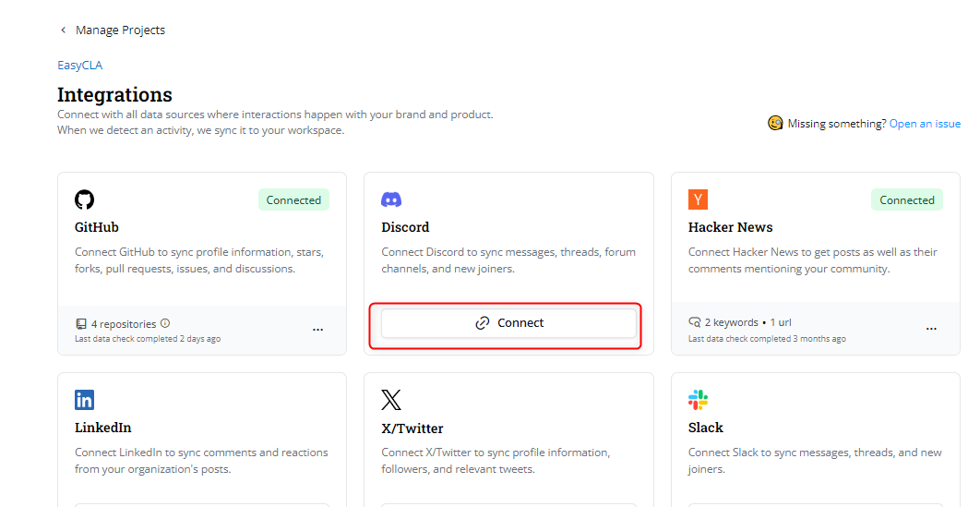Open the 'Open an issue' link

tap(925, 124)
